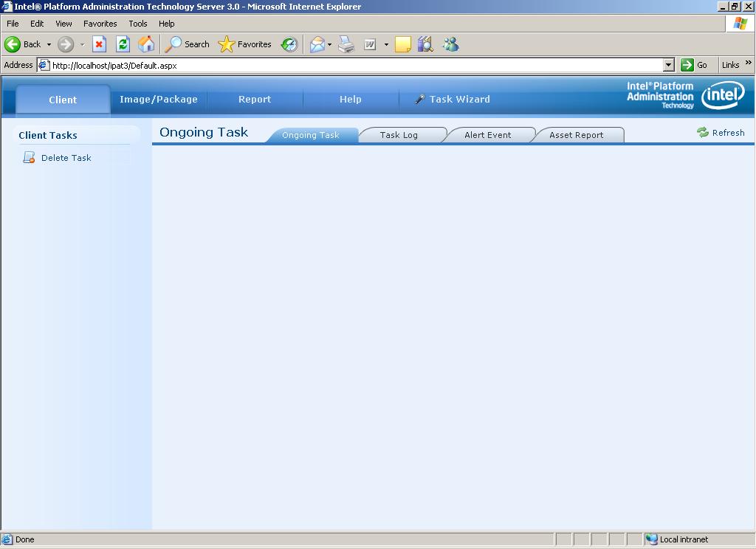This screenshot has width=756, height=549.
Task: Open the Mail dropdown arrow
Action: point(330,44)
